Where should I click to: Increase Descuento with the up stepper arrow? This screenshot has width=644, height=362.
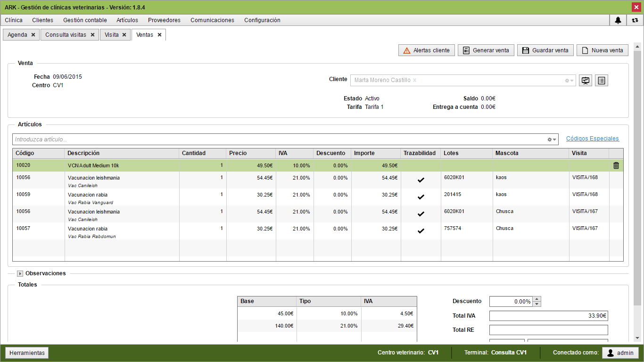(x=537, y=299)
